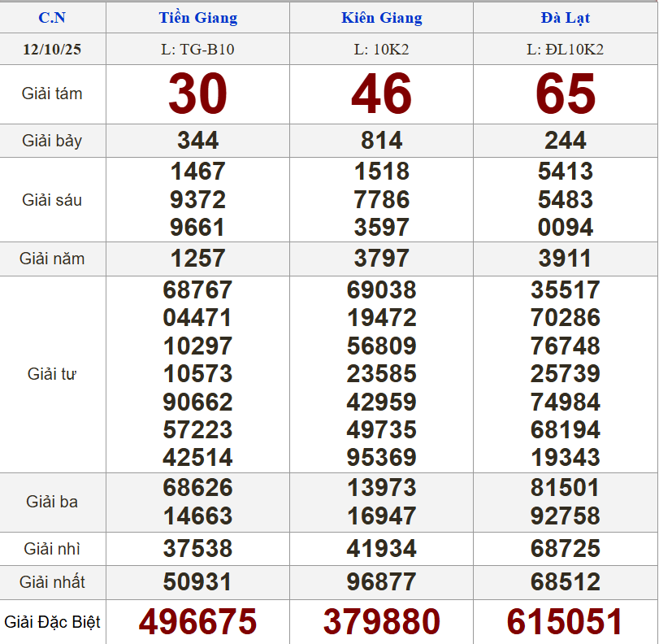Screen dimensions: 659x644
Task: Click the Giải tư row label
Action: point(52,374)
